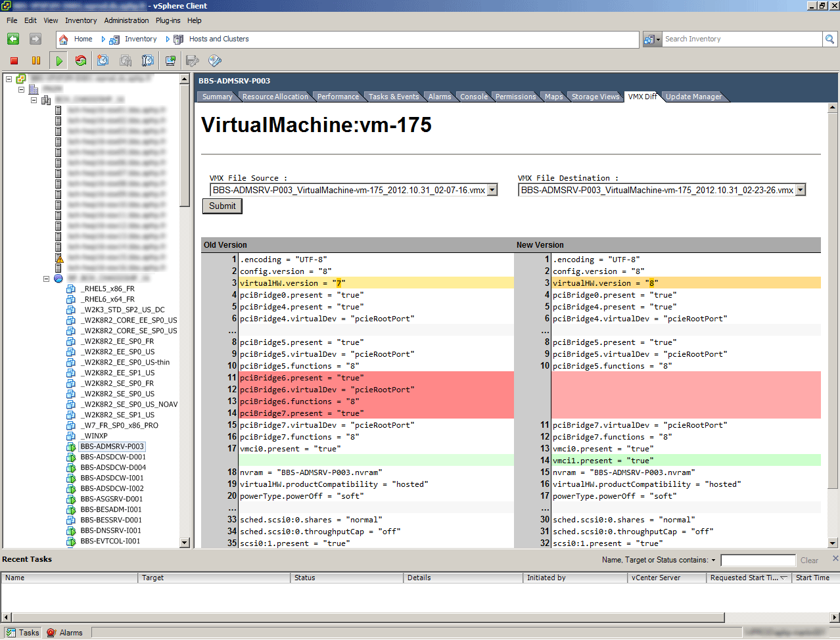Launch the virtual machine console icon

pos(170,61)
